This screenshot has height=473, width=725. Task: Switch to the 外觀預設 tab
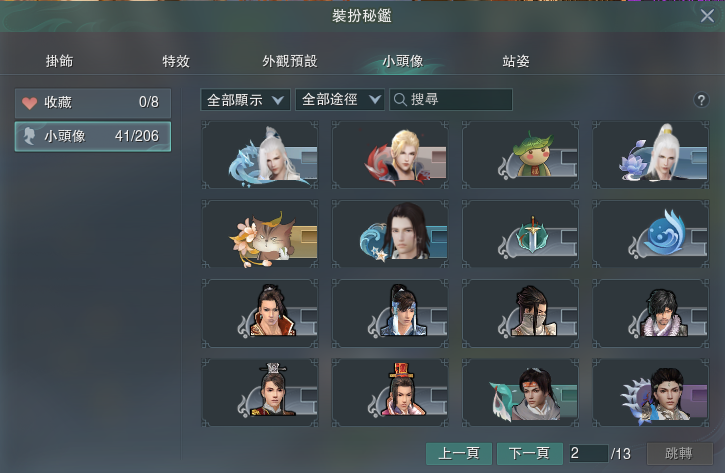[x=290, y=61]
